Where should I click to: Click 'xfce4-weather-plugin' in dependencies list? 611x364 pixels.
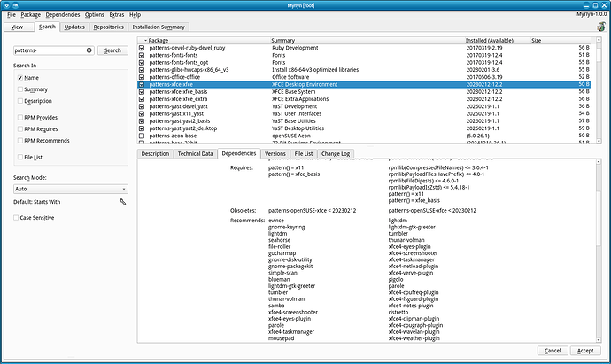414,338
